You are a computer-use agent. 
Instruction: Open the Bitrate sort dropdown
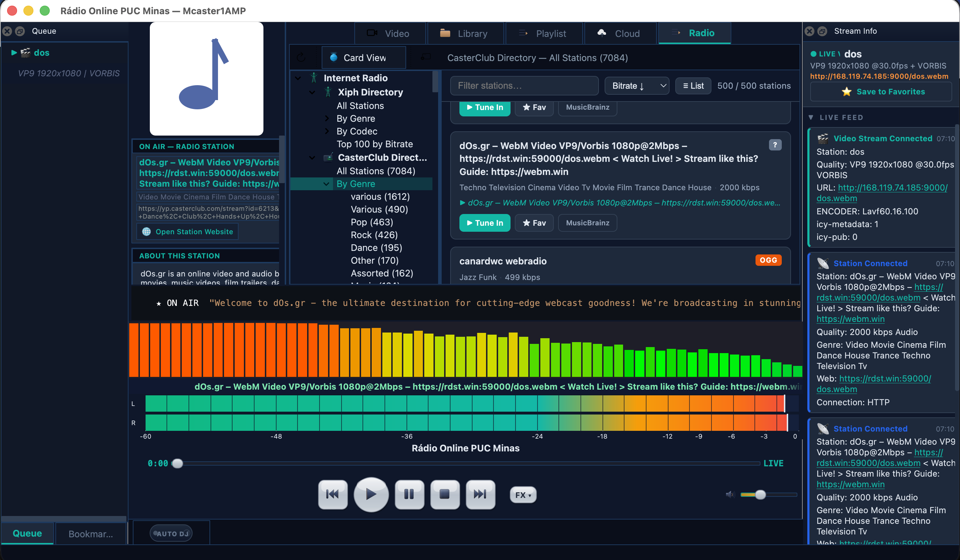coord(637,86)
